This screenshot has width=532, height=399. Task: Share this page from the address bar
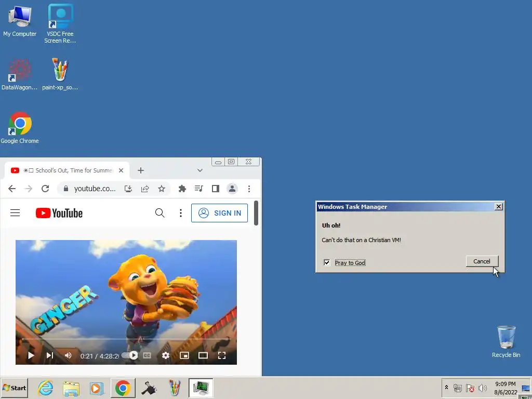click(145, 189)
